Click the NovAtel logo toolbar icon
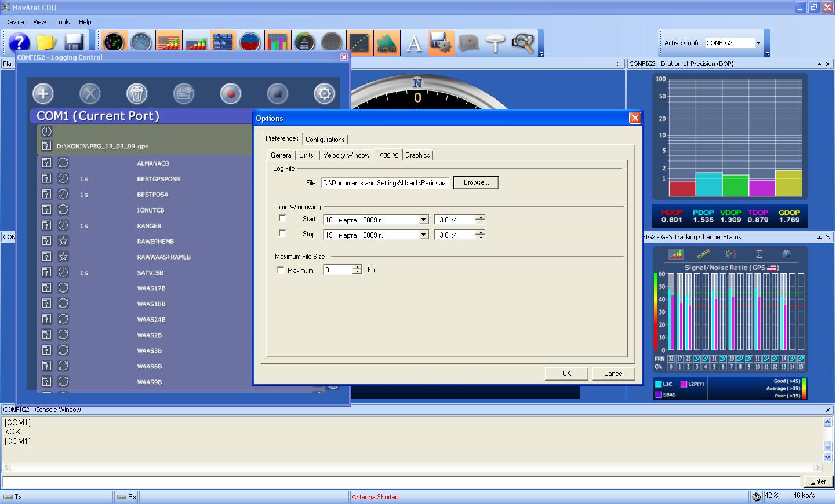The image size is (836, 504). 387,43
